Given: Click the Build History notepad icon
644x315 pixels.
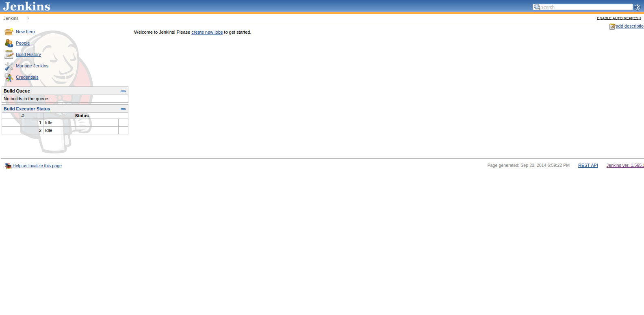Looking at the screenshot, I should pos(9,54).
